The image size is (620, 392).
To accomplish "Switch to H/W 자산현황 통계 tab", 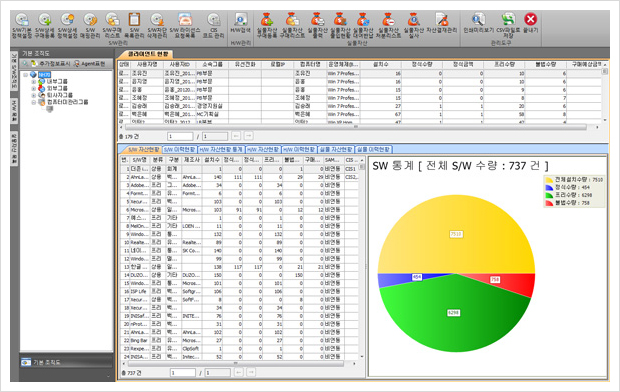I will (221, 150).
